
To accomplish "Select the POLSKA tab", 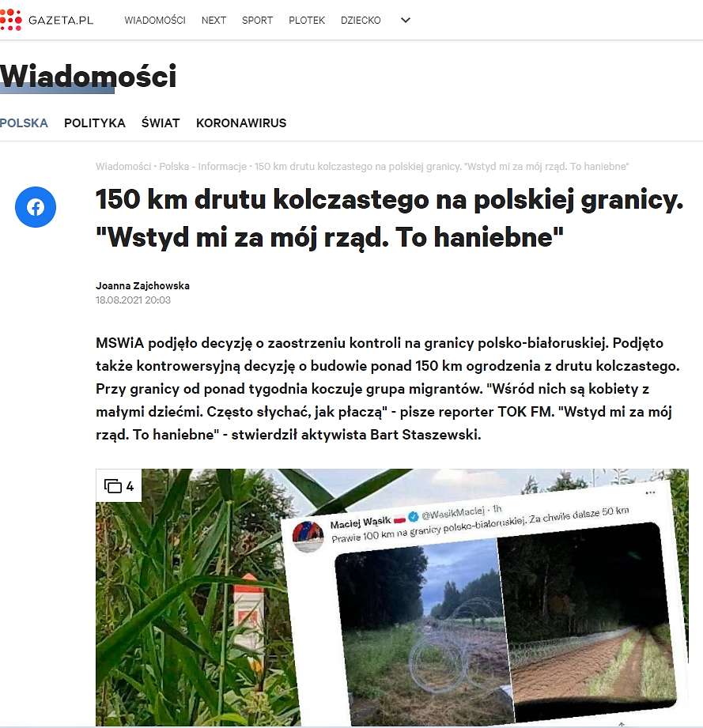I will pyautogui.click(x=25, y=123).
